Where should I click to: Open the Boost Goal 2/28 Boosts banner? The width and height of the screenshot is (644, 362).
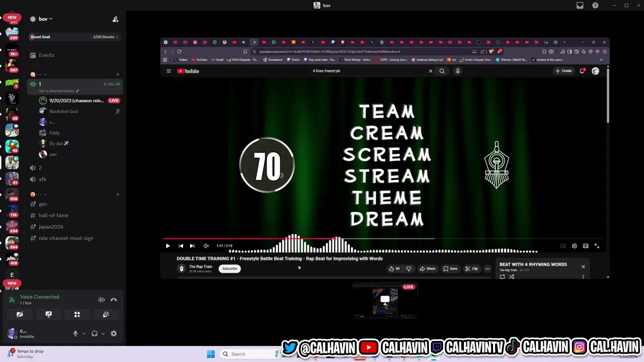(74, 37)
